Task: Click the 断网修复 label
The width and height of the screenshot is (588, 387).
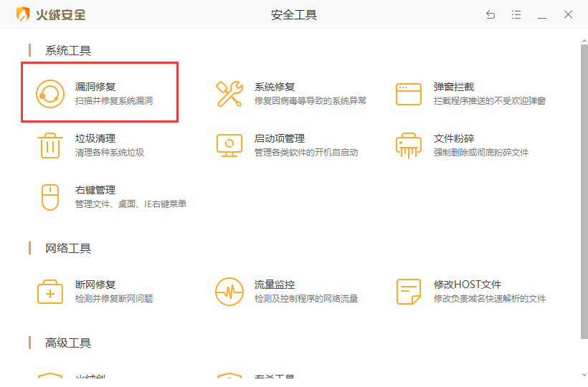Action: [95, 285]
